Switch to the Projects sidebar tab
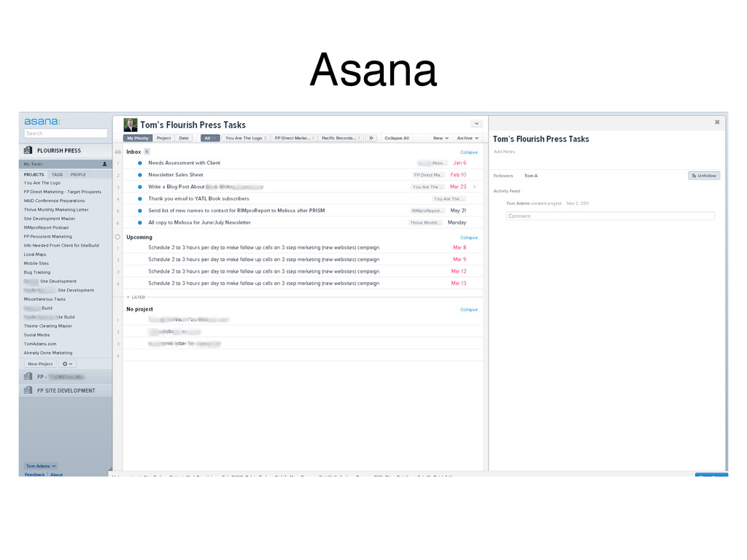The width and height of the screenshot is (747, 560). click(x=34, y=175)
